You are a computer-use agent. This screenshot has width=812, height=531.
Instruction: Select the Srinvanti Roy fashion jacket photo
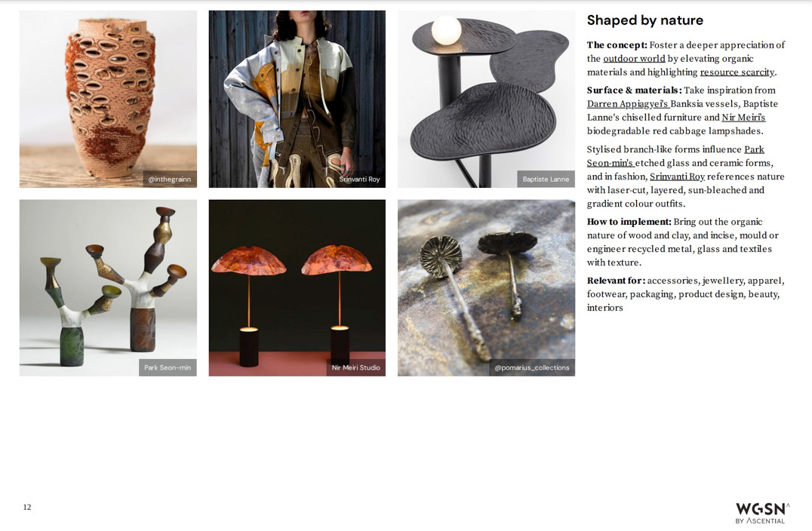tap(297, 99)
